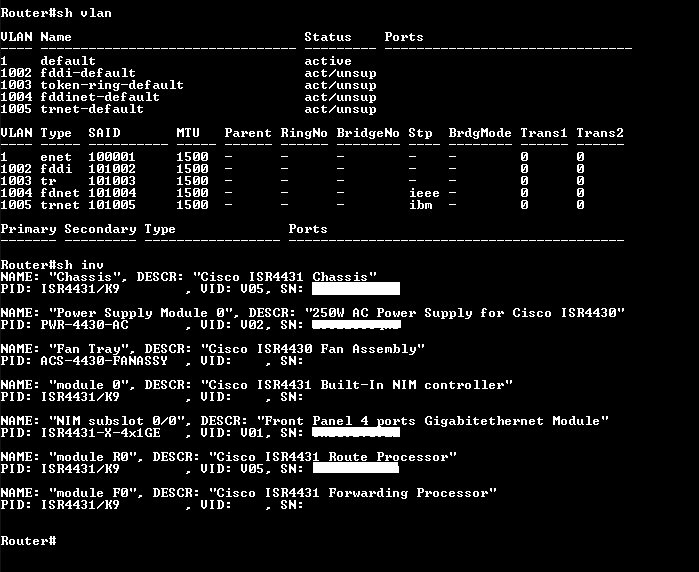Image resolution: width=699 pixels, height=572 pixels.
Task: Click the 'module R0' name
Action: coord(92,457)
